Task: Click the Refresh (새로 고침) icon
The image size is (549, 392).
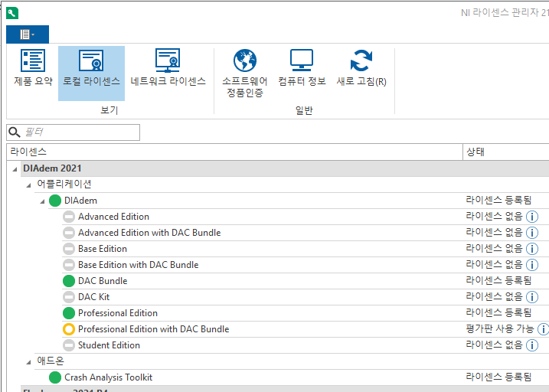Action: point(361,60)
